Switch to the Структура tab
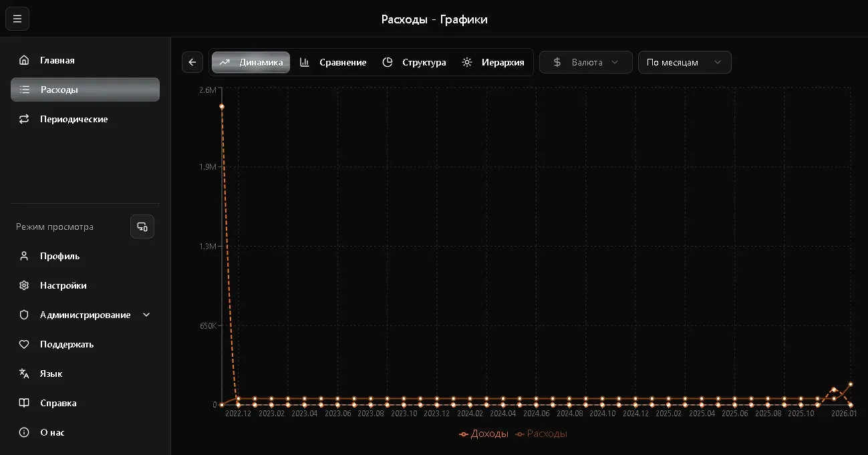This screenshot has height=455, width=868. (x=414, y=62)
